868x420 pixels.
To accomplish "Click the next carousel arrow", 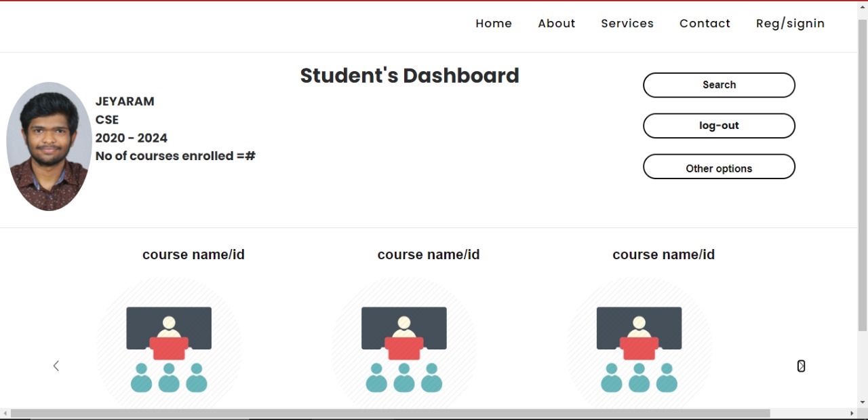I will (x=801, y=366).
